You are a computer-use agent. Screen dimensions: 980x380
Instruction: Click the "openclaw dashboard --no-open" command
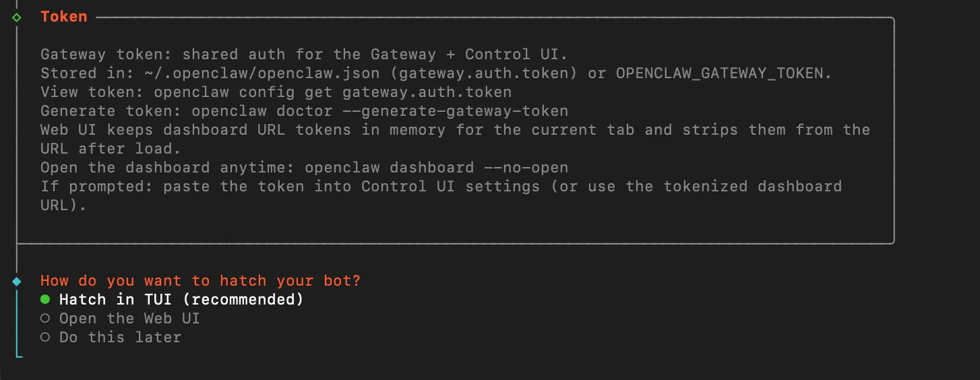tap(436, 167)
